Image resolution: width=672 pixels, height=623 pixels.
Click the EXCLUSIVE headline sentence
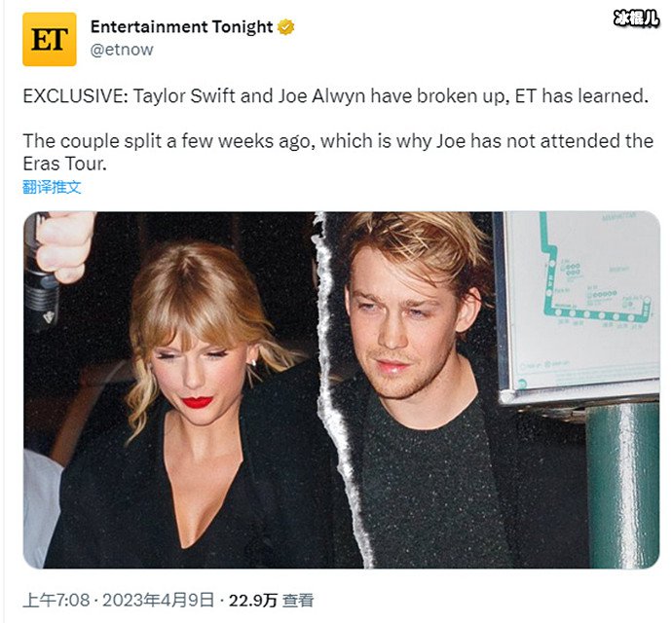[336, 96]
